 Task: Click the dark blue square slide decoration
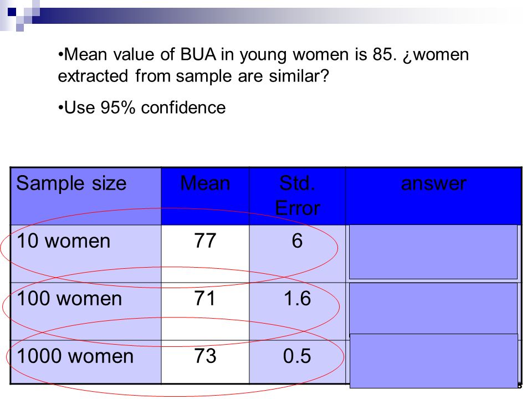coord(12,12)
